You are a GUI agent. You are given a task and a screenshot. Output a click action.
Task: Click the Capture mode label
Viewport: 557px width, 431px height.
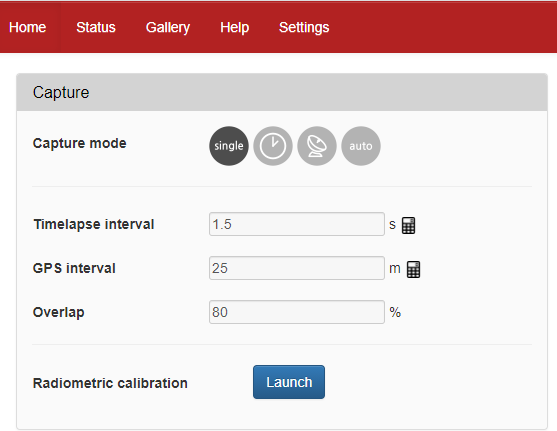(x=80, y=143)
